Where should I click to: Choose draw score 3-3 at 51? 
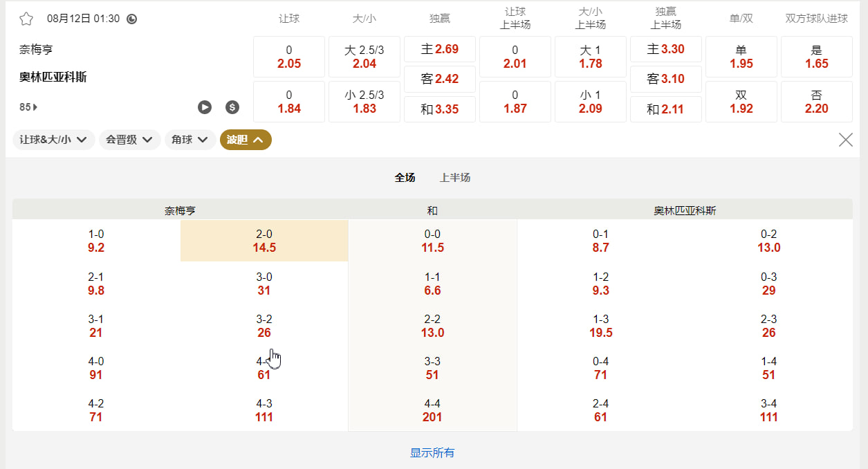pyautogui.click(x=432, y=368)
